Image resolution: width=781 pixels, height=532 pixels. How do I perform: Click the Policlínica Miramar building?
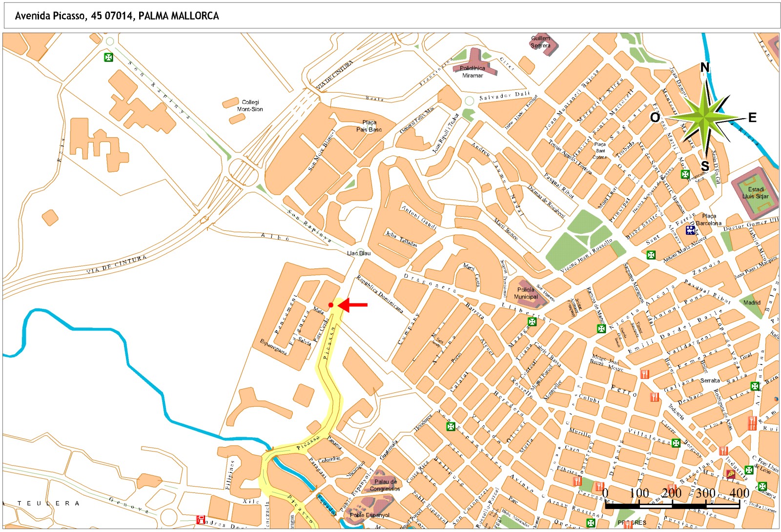tap(472, 71)
